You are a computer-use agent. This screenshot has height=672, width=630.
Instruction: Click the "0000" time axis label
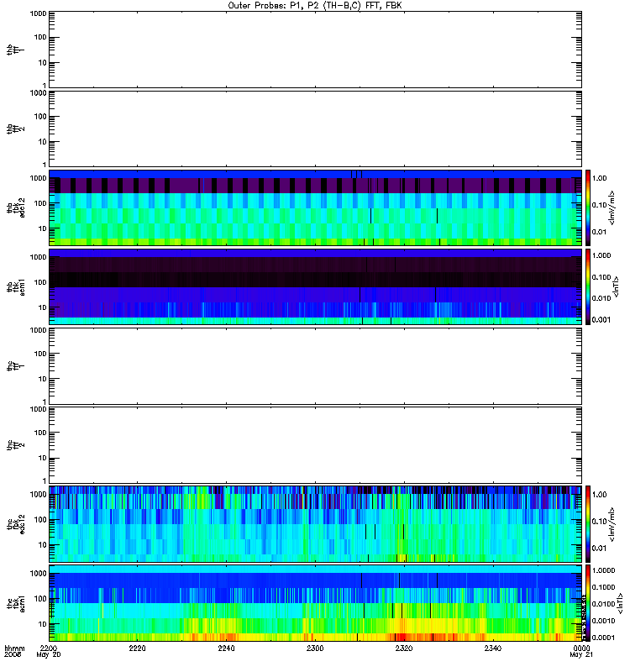[x=581, y=648]
